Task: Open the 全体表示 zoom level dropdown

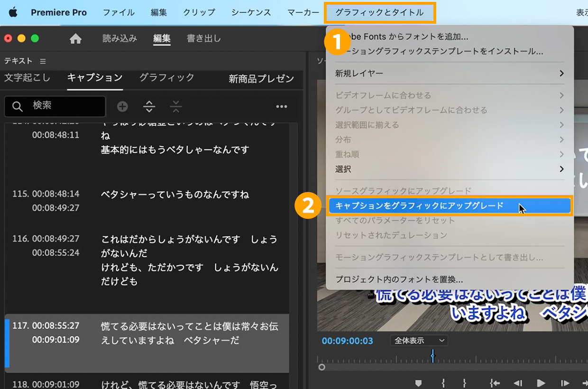Action: pyautogui.click(x=419, y=341)
